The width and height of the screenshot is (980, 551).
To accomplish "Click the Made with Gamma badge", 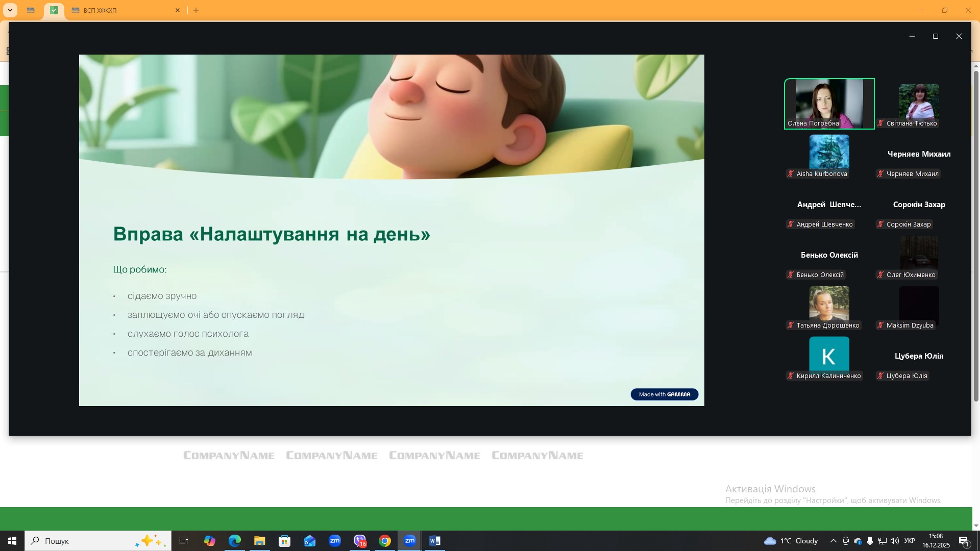I will click(664, 394).
